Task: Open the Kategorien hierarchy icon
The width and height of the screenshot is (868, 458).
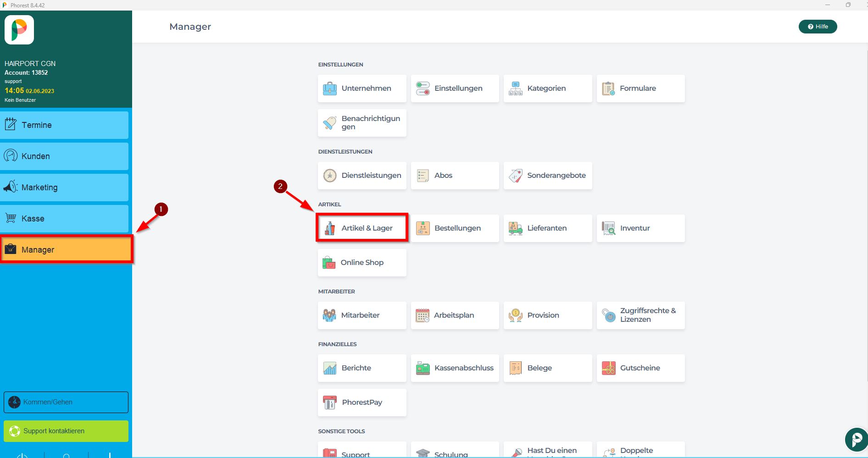Action: point(516,88)
